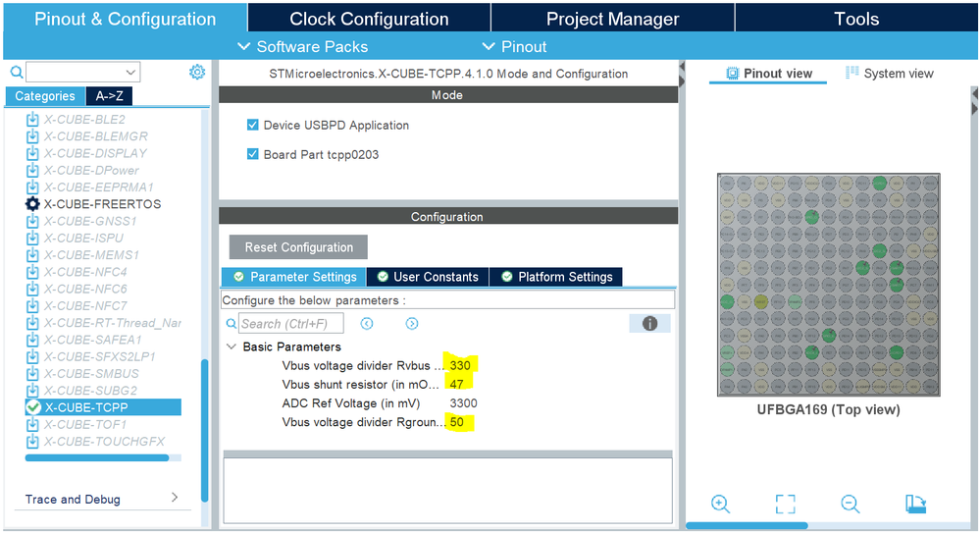Switch to the System view

(x=890, y=74)
